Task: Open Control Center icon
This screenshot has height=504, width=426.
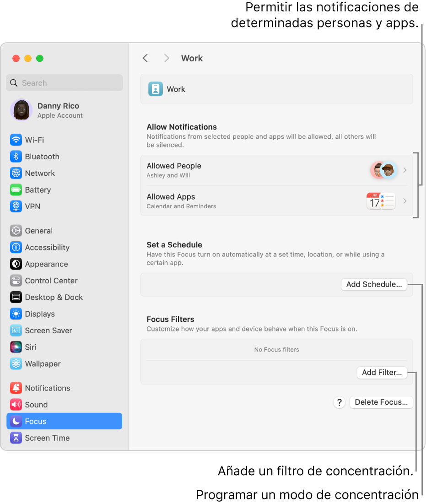Action: [x=16, y=281]
